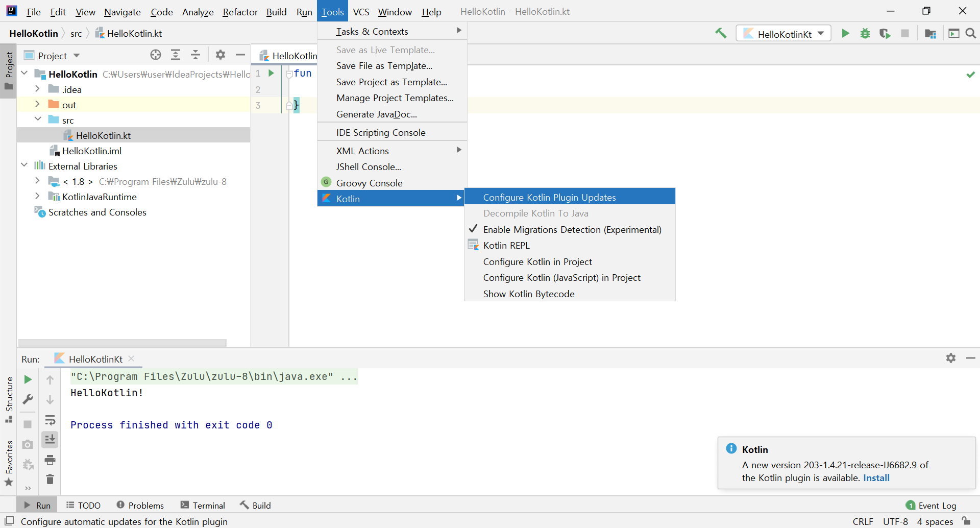The image size is (980, 528).
Task: Select Show Kotlin Bytecode
Action: pos(570,294)
